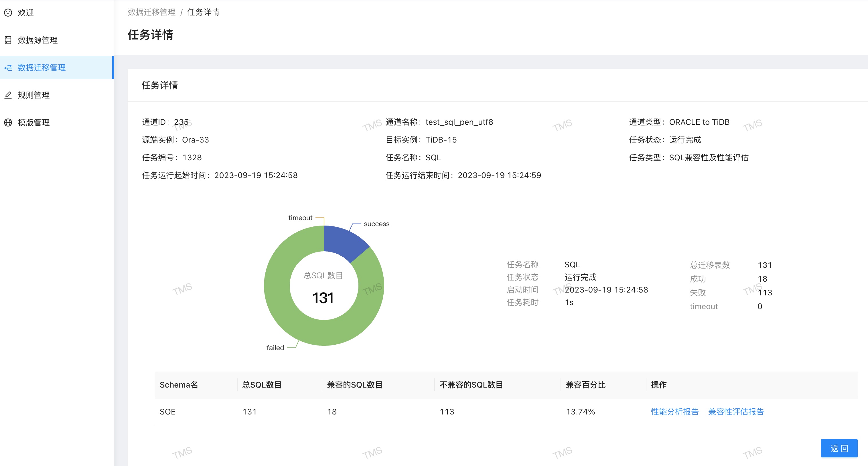Click the globe icon next to 模版管理

click(x=8, y=122)
